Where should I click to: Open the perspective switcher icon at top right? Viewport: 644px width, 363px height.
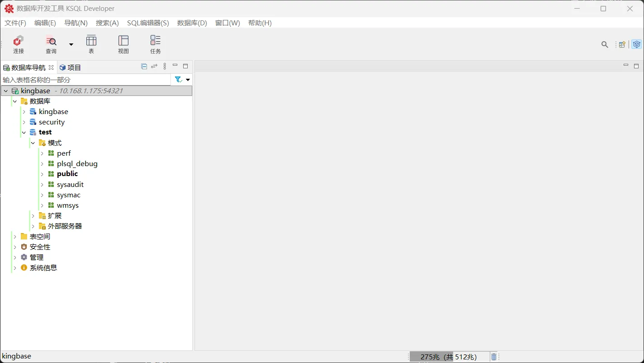(621, 44)
